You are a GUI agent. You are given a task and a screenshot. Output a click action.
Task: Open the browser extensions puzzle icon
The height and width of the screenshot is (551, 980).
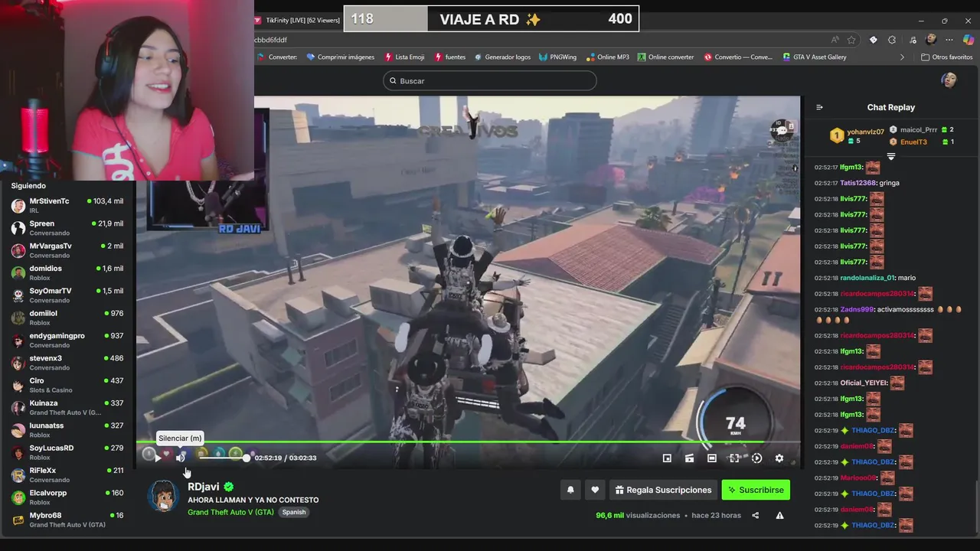tap(892, 40)
